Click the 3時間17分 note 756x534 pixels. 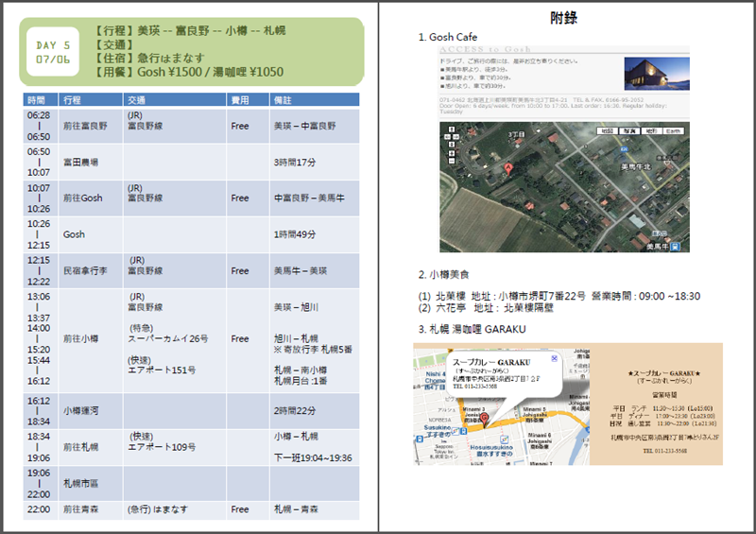(295, 162)
